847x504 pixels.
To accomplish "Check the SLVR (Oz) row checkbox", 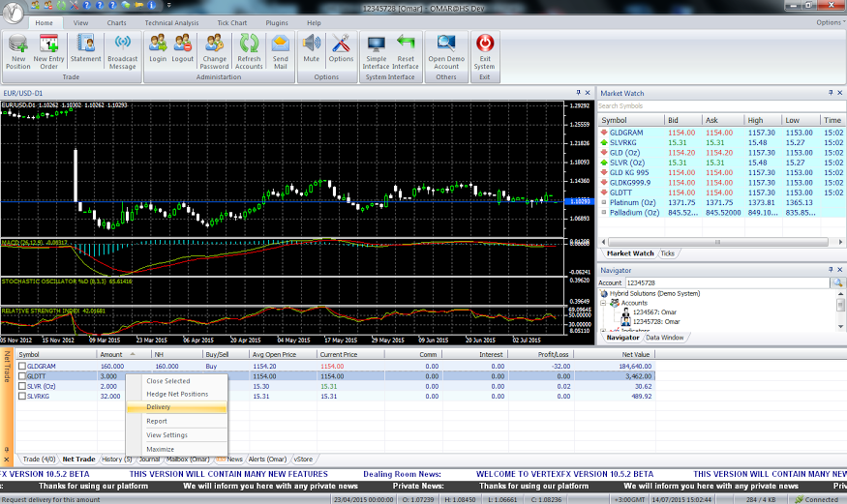I will [22, 386].
